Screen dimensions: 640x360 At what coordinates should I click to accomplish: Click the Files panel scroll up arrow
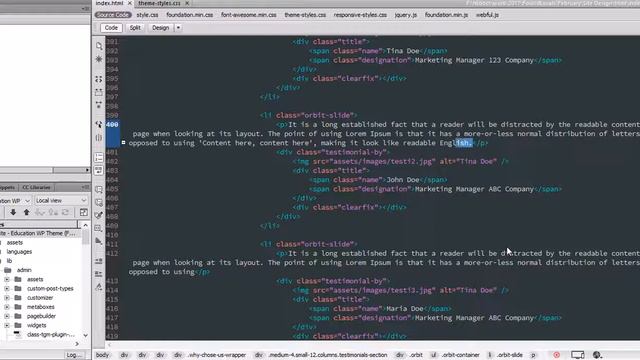[85, 225]
